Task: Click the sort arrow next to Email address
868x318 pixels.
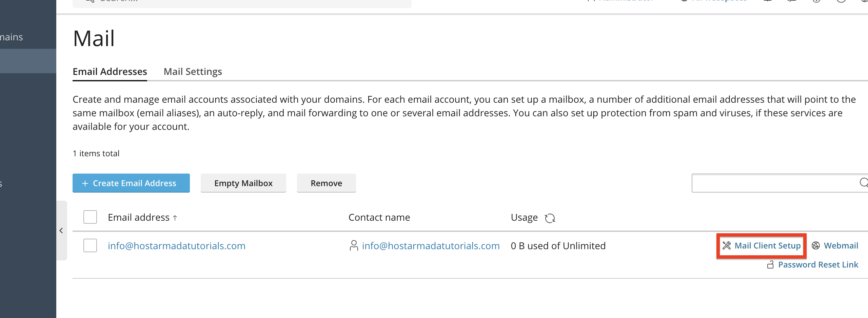Action: pos(175,218)
